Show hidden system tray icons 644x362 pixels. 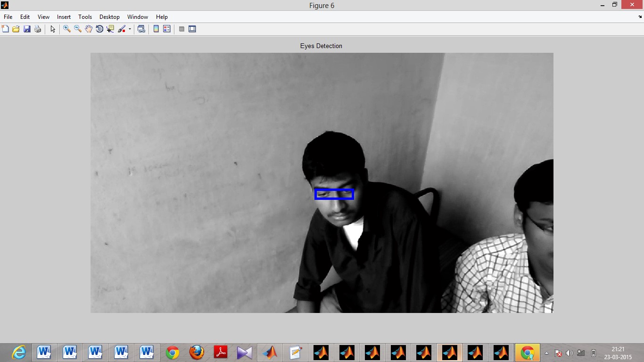click(x=547, y=353)
